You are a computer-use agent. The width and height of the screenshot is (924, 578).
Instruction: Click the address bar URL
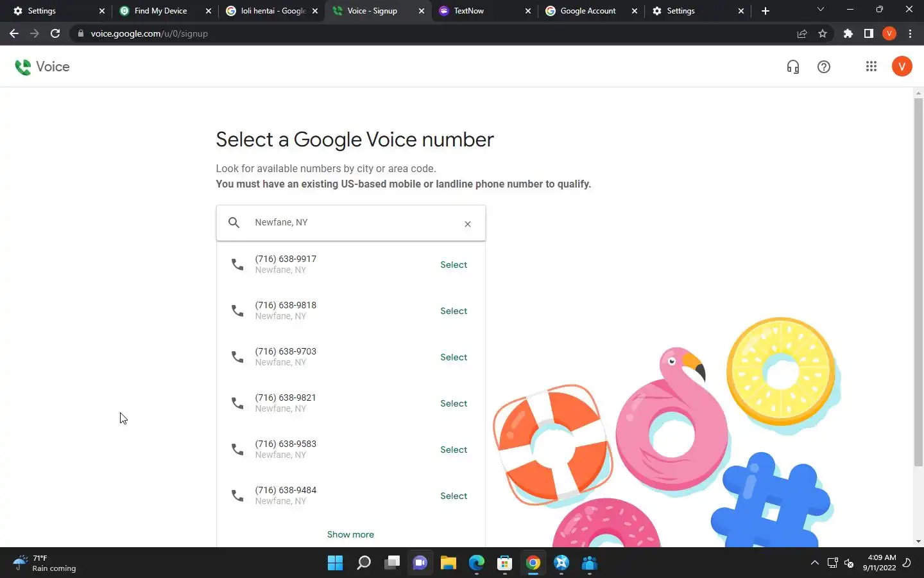click(149, 33)
